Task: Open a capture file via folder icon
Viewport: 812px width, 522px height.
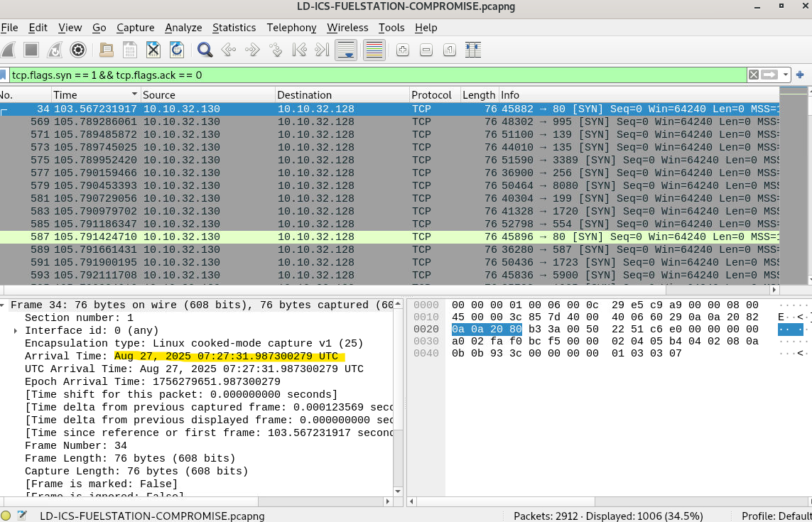Action: coord(106,50)
